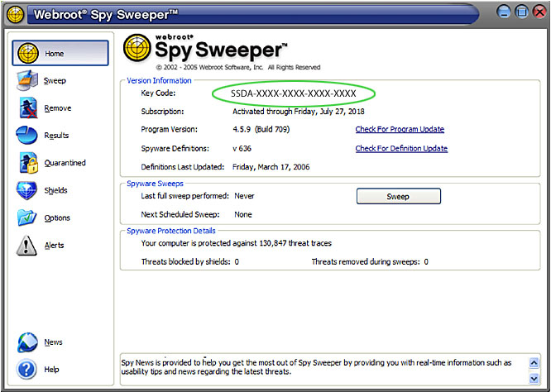
Task: Click the Alerts warning triangle icon
Action: click(x=26, y=245)
